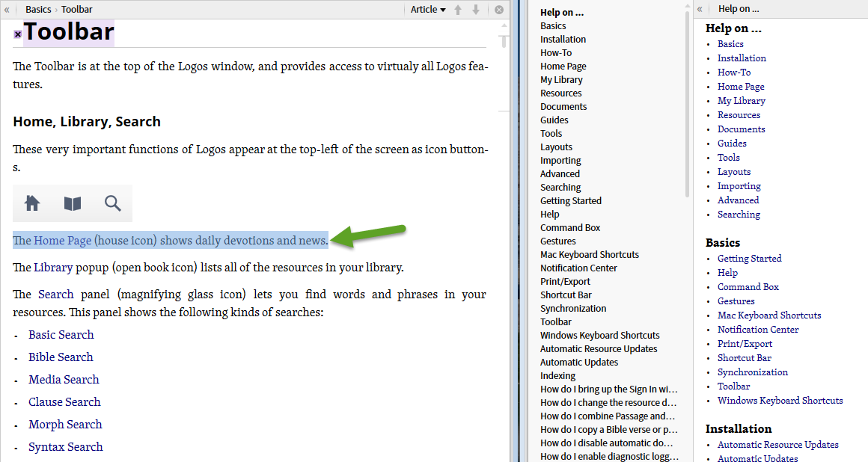Select Toolbar in the middle contents list
Screen dimensions: 868x462
[x=556, y=322]
